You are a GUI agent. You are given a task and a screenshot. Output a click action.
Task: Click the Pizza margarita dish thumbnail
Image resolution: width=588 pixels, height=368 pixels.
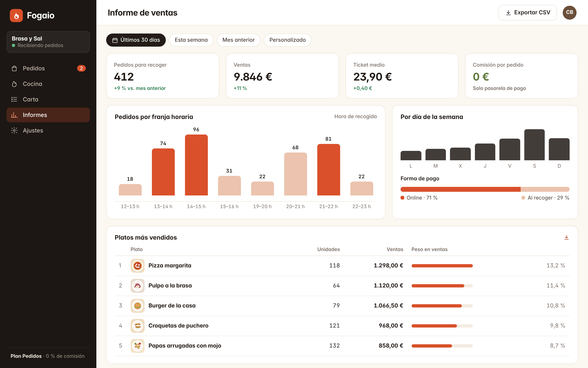(138, 266)
